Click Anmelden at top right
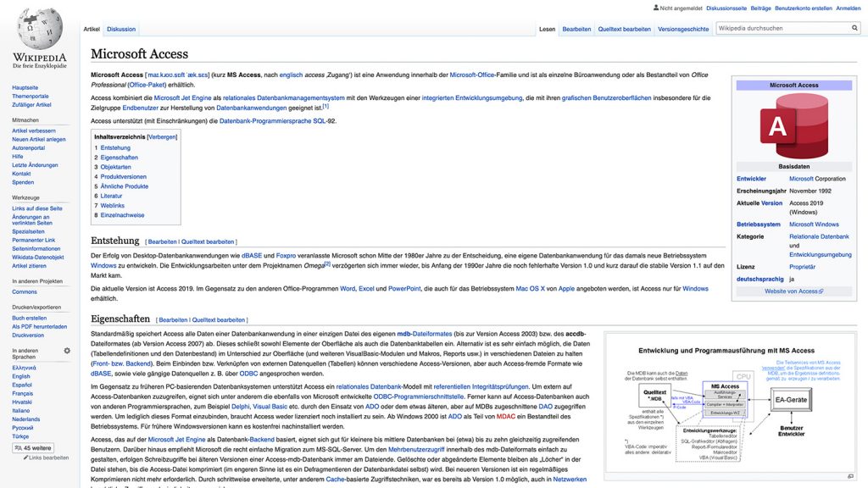This screenshot has height=488, width=868. (x=848, y=8)
